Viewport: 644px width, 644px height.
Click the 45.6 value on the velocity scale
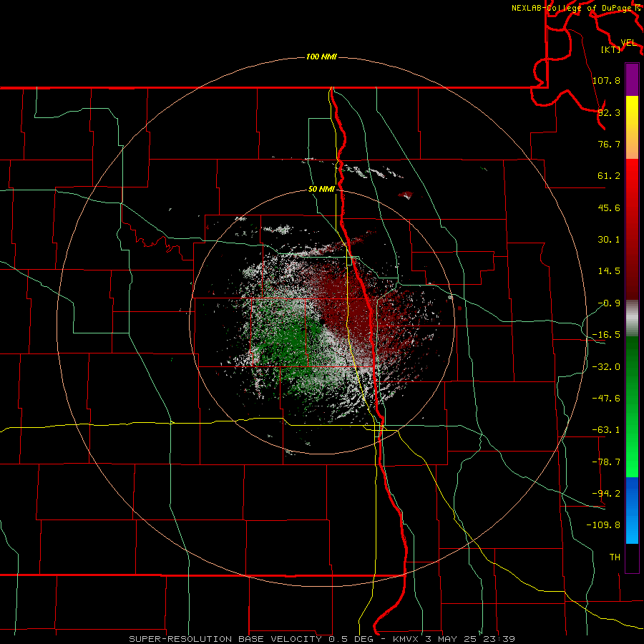point(609,208)
